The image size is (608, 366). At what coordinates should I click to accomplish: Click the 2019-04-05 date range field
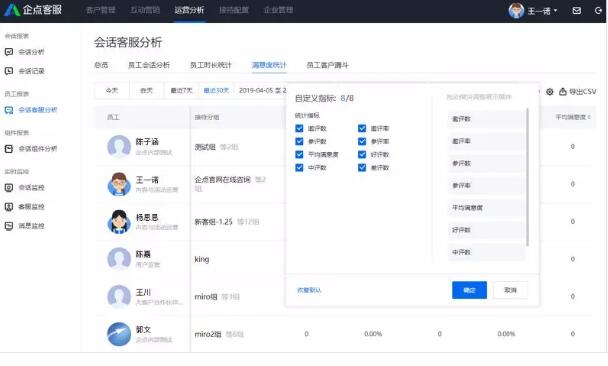(x=262, y=90)
